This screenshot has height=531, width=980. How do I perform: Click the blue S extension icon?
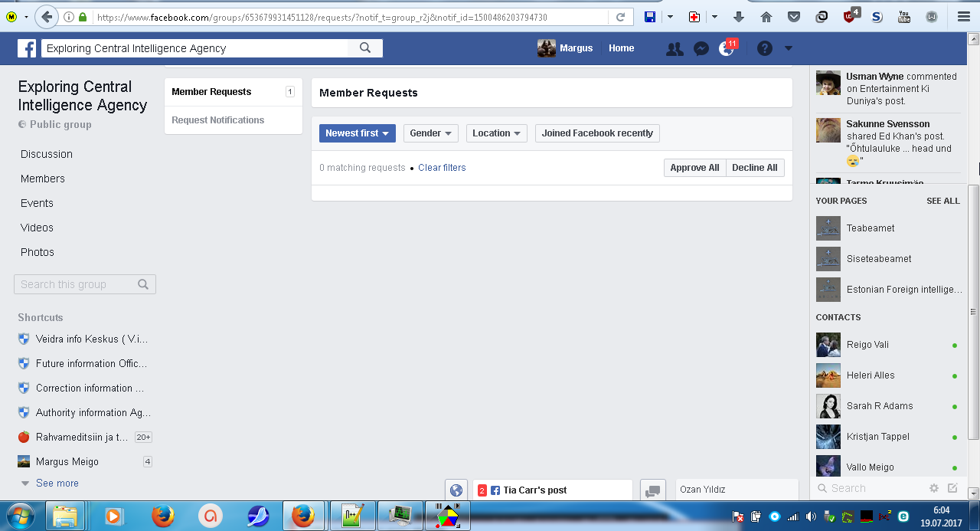[877, 17]
